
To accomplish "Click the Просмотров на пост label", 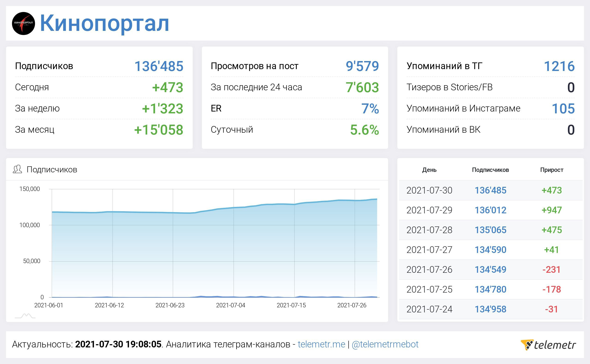I will 254,66.
